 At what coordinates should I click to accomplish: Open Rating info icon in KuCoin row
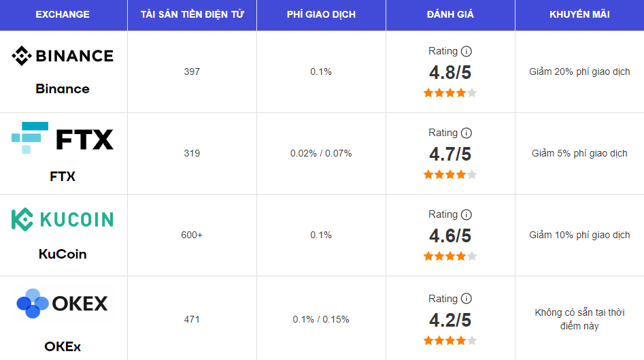coord(466,215)
